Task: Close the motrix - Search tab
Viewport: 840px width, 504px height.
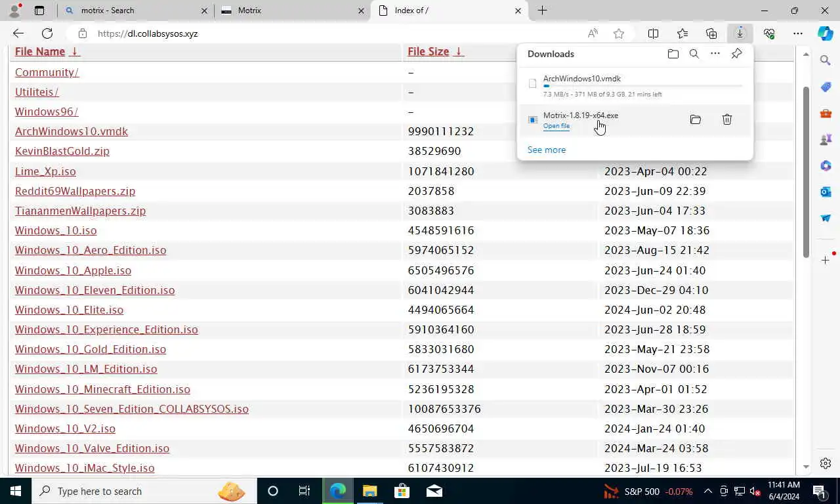Action: point(204,10)
